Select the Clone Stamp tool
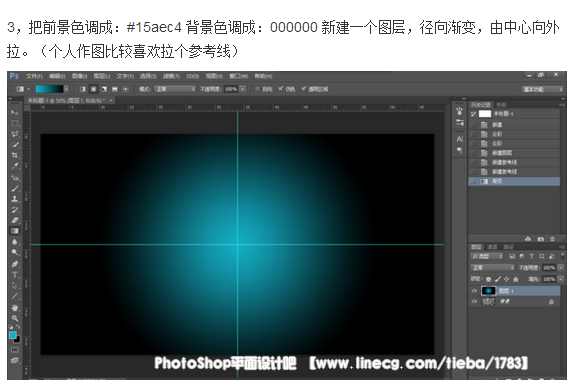The height and width of the screenshot is (380, 578). point(15,199)
